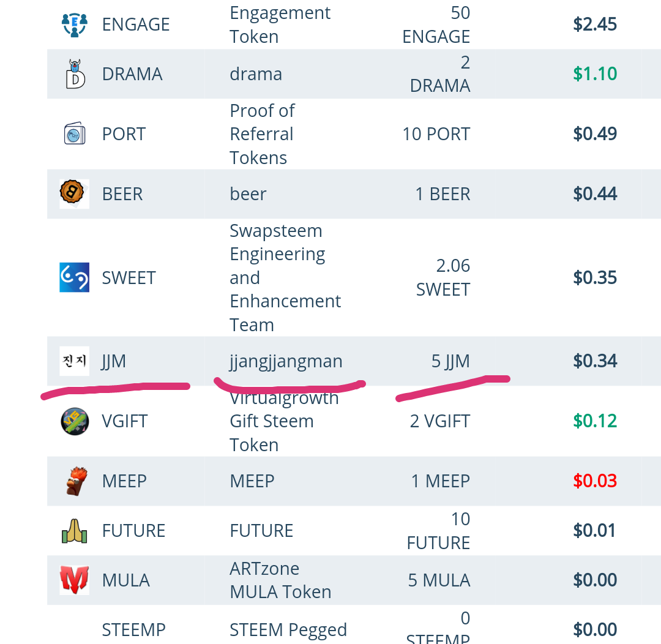
Task: Click the FUTURE praying hands icon
Action: [x=75, y=531]
